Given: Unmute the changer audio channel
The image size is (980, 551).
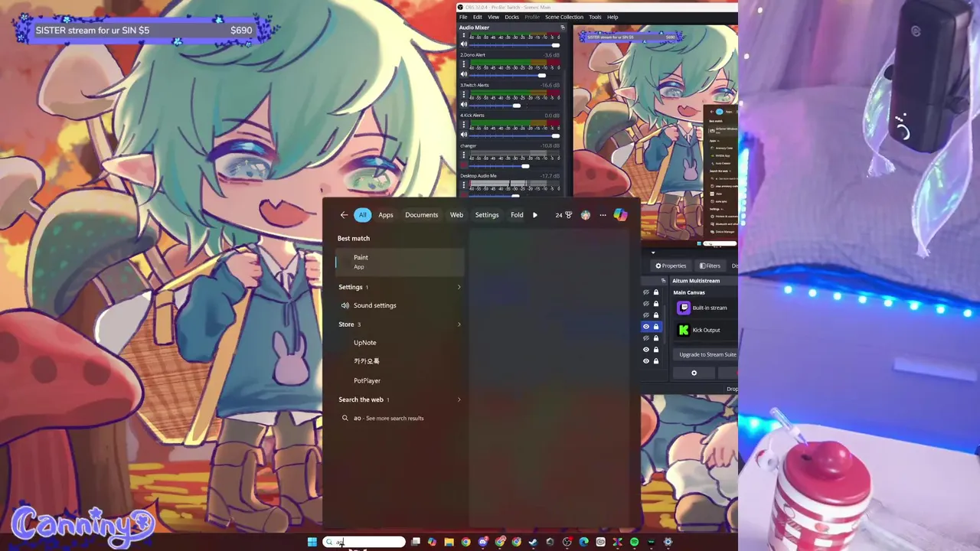Looking at the screenshot, I should pos(464,165).
